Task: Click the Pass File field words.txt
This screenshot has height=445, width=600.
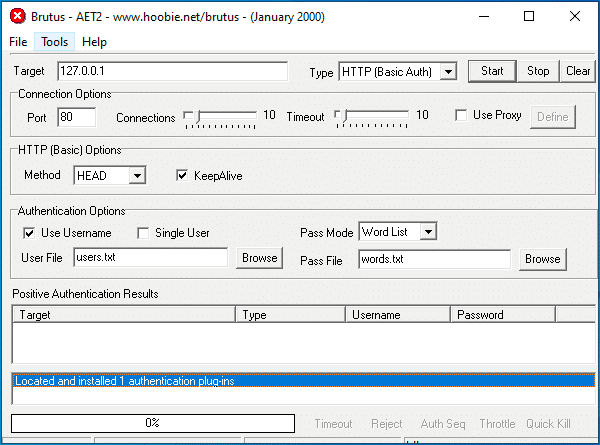Action: pyautogui.click(x=435, y=259)
